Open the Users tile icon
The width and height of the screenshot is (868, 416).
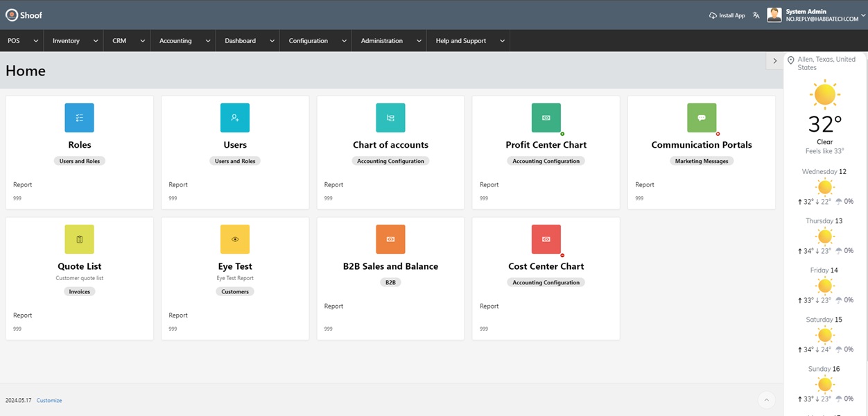235,118
